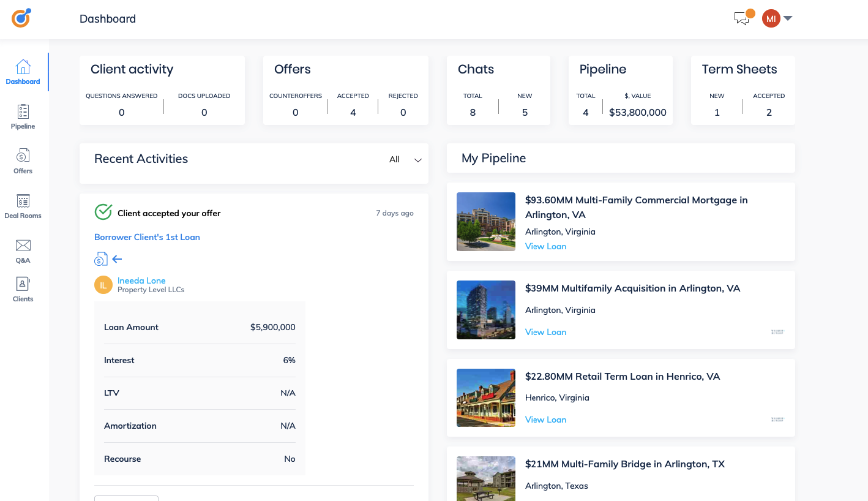Expand the user account dropdown arrow

tap(788, 18)
